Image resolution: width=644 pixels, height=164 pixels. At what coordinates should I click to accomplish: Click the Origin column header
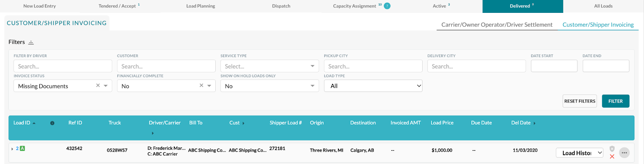click(x=317, y=123)
